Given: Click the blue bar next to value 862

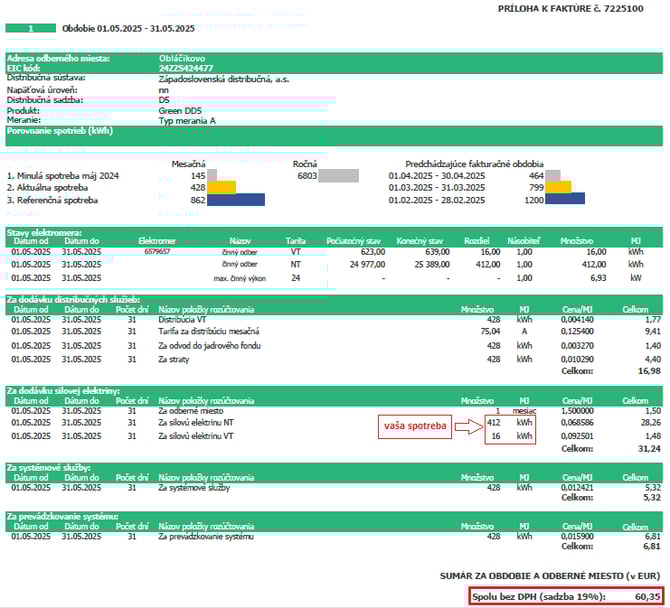Looking at the screenshot, I should (x=236, y=200).
